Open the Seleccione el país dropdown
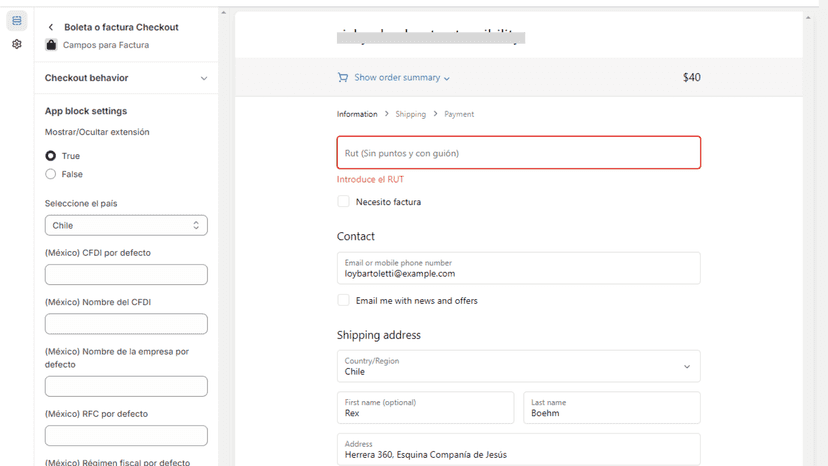Viewport: 828px width, 466px height. tap(126, 225)
